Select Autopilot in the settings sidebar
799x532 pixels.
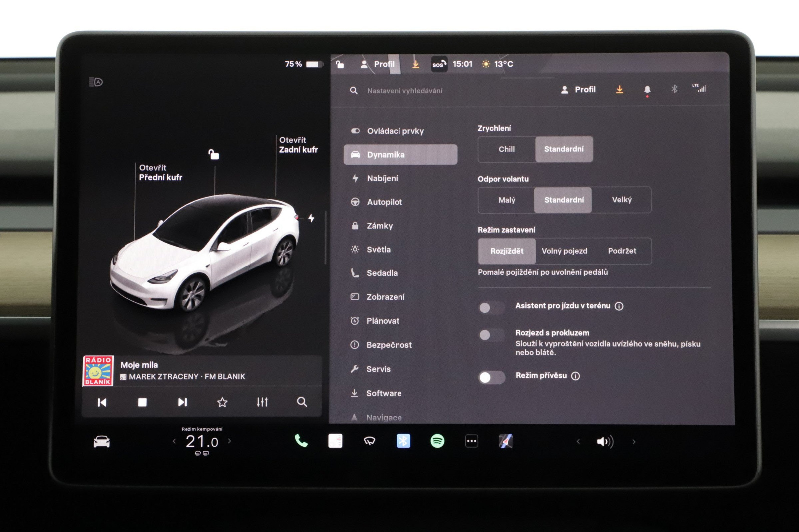[384, 202]
